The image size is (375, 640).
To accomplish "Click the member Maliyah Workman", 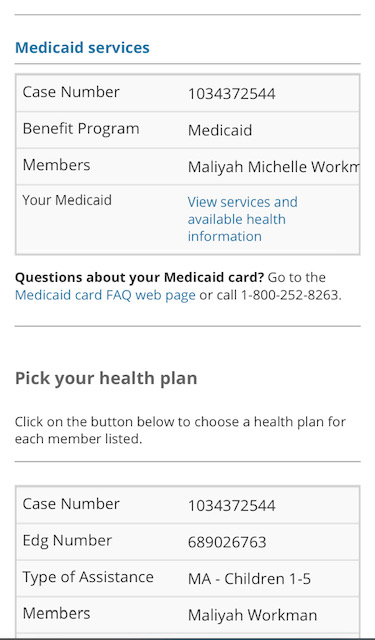I will pos(252,615).
